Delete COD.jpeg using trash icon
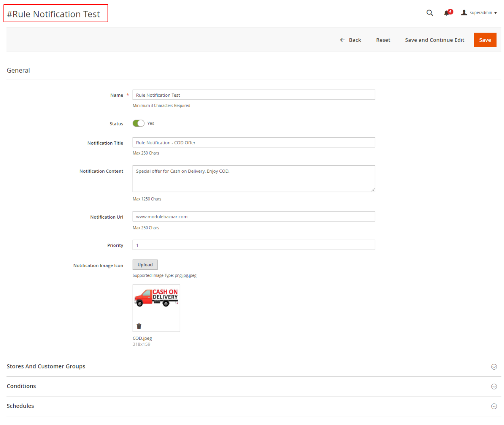 (139, 326)
